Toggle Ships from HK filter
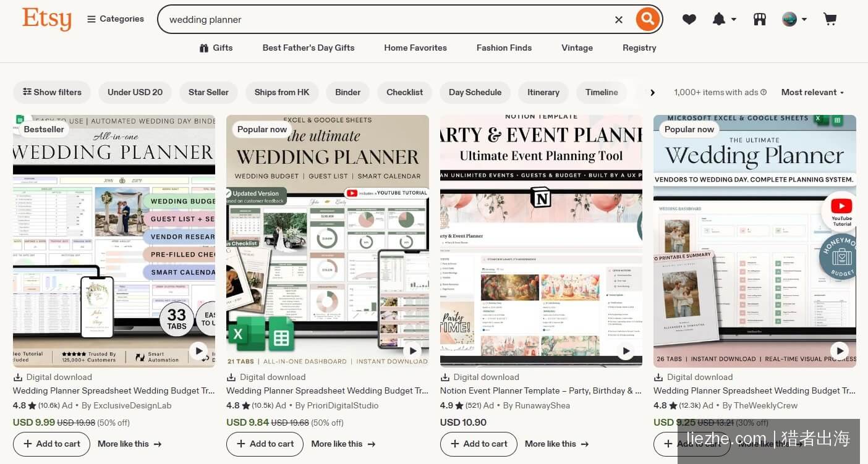Viewport: 868px width, 464px height. (x=282, y=92)
